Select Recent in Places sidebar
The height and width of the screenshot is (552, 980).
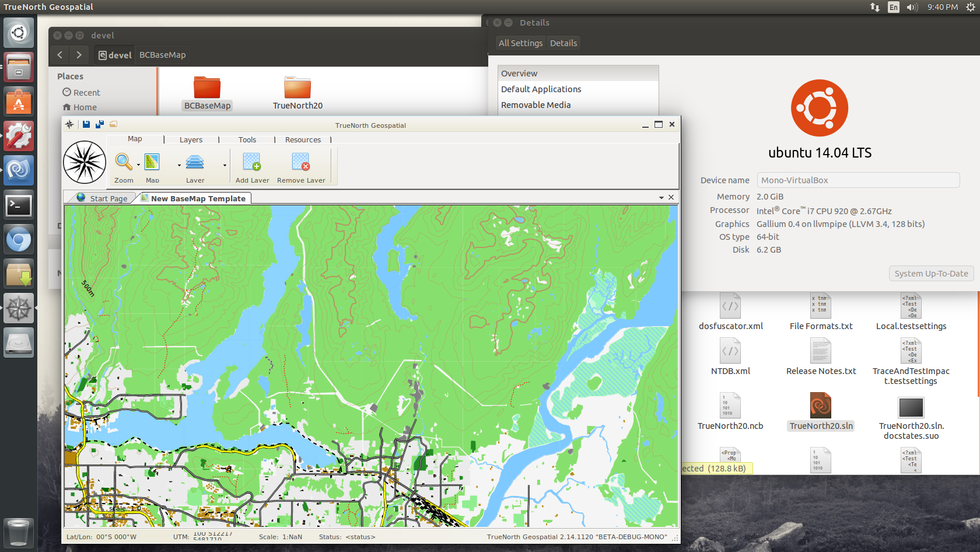(82, 92)
